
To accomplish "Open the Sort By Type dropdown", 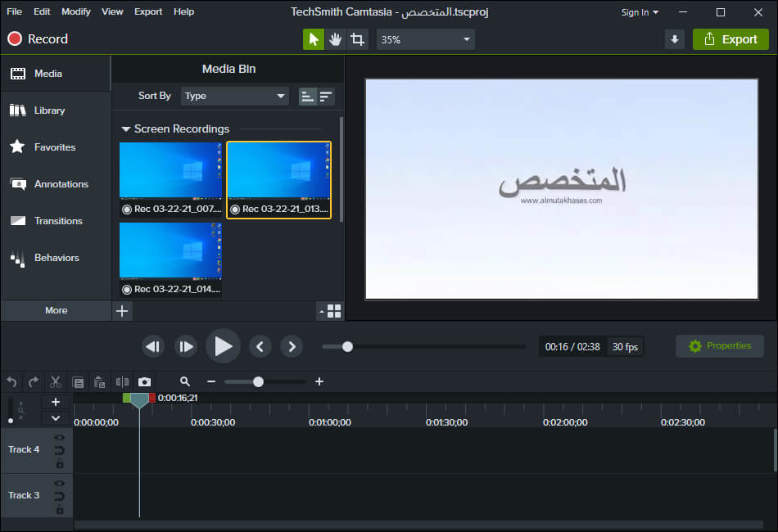I will (x=235, y=97).
